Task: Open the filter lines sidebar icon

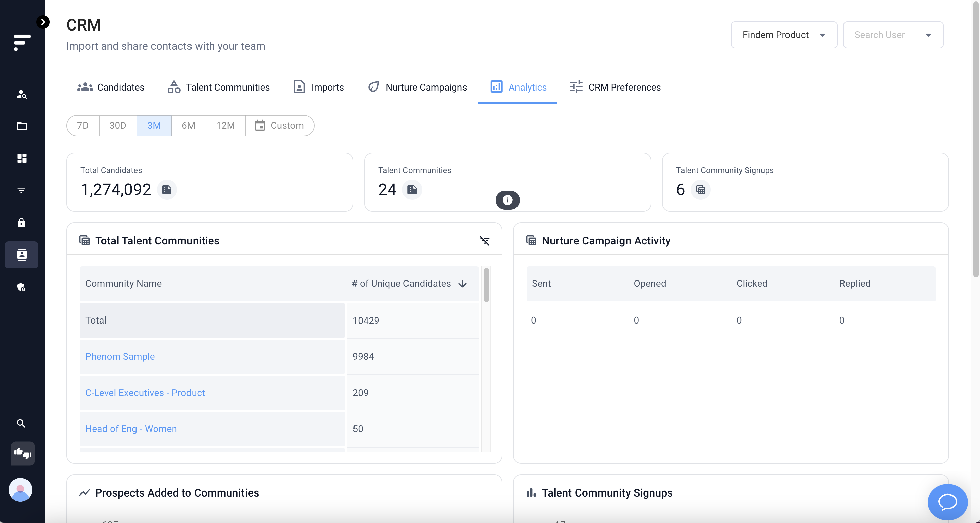Action: pos(22,190)
